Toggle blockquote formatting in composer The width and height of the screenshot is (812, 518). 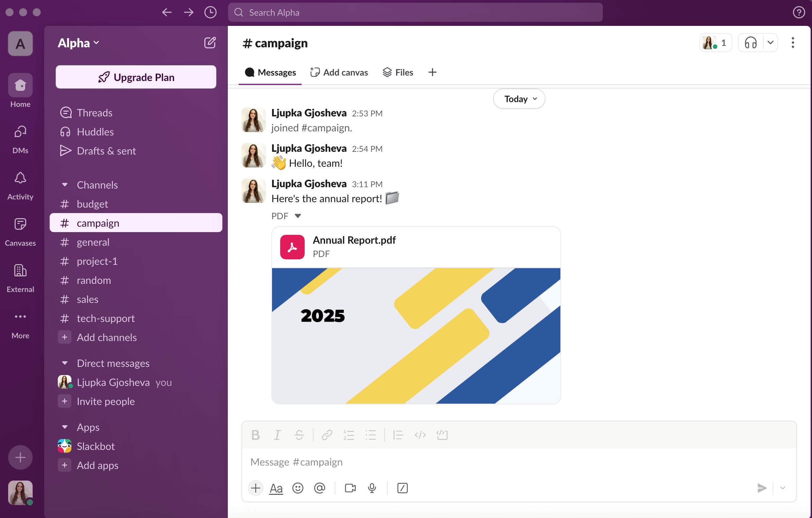pos(398,435)
